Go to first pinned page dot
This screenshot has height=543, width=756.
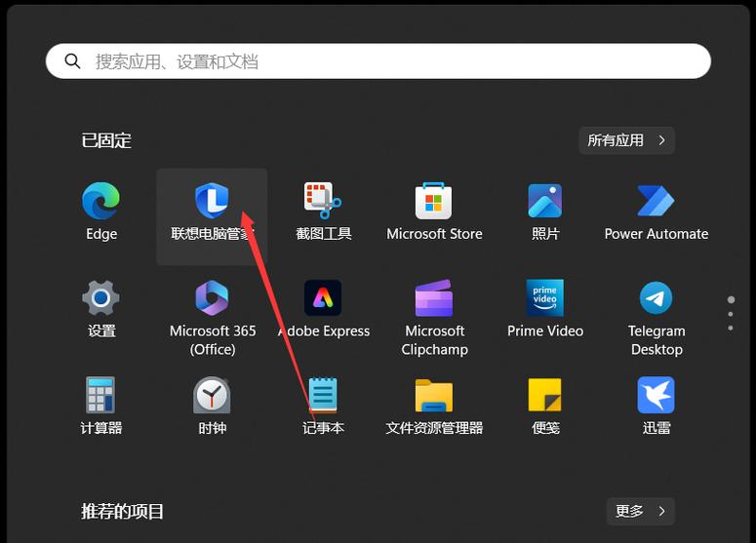coord(731,299)
